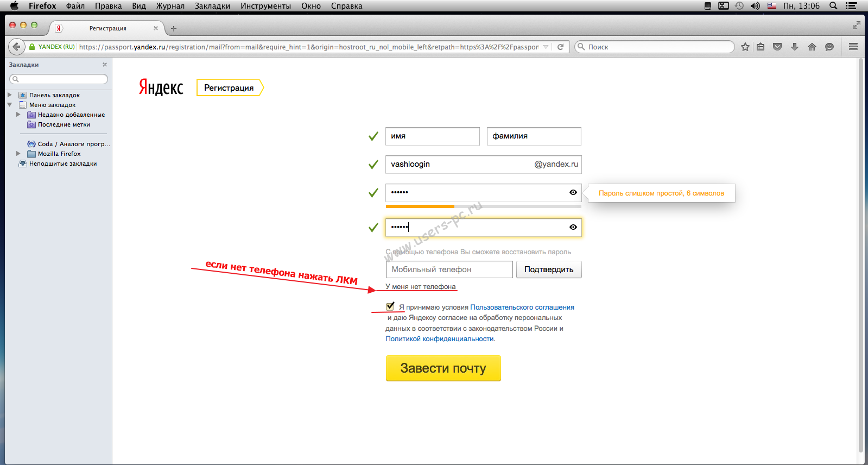Click the Pocket icon in toolbar
Viewport: 868px width, 465px height.
[x=777, y=47]
